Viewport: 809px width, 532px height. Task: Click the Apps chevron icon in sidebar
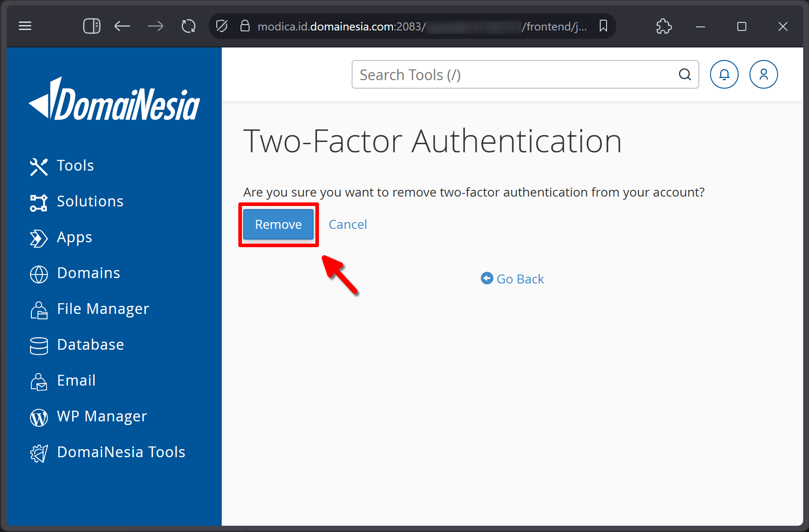39,238
